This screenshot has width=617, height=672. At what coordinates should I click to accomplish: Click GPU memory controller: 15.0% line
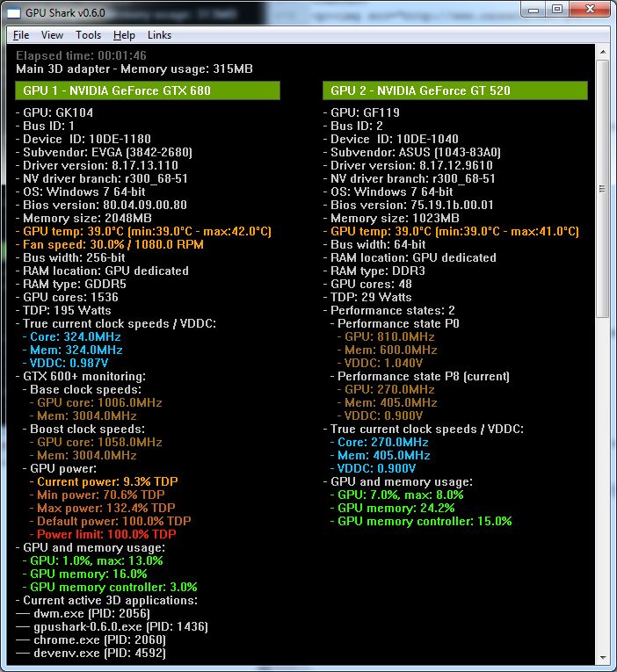click(x=421, y=521)
